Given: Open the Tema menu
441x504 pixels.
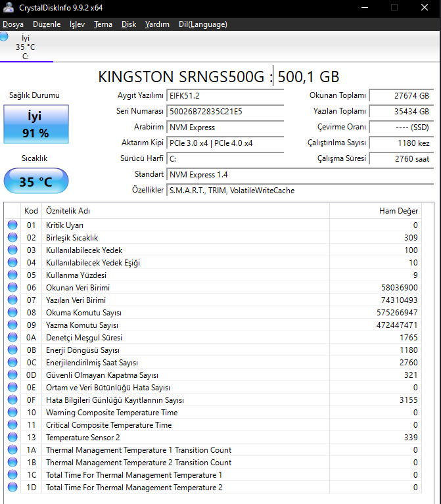Looking at the screenshot, I should [103, 24].
